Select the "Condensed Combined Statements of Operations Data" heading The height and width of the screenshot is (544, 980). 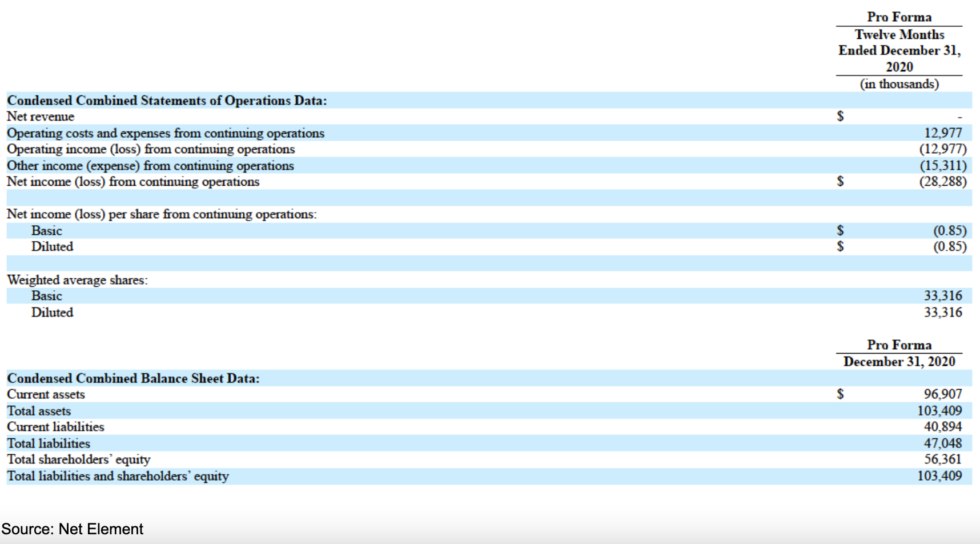pos(167,101)
